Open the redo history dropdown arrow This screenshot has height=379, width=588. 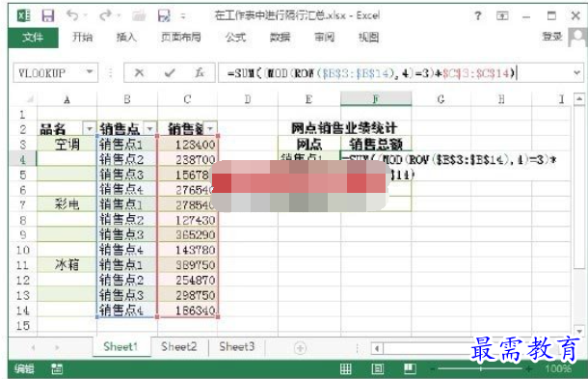119,15
